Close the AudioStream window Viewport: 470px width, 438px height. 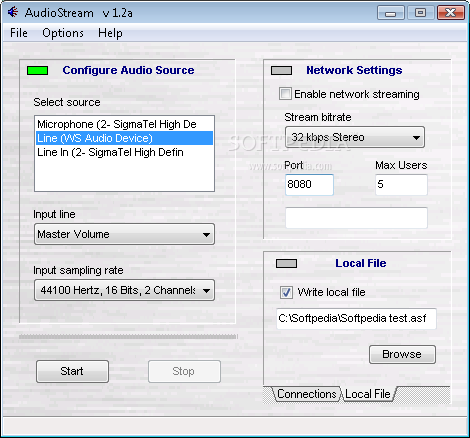451,13
